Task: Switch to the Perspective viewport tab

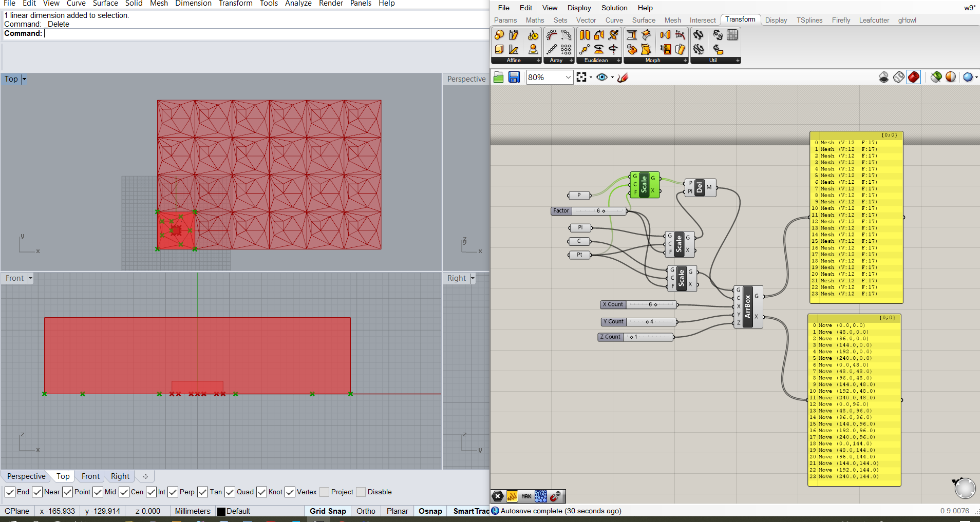Action: click(x=26, y=476)
